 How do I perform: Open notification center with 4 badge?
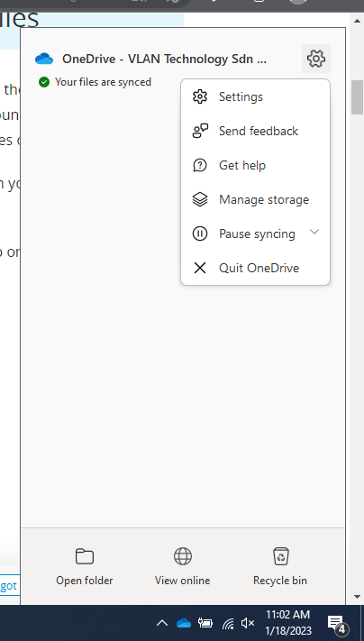(x=337, y=624)
